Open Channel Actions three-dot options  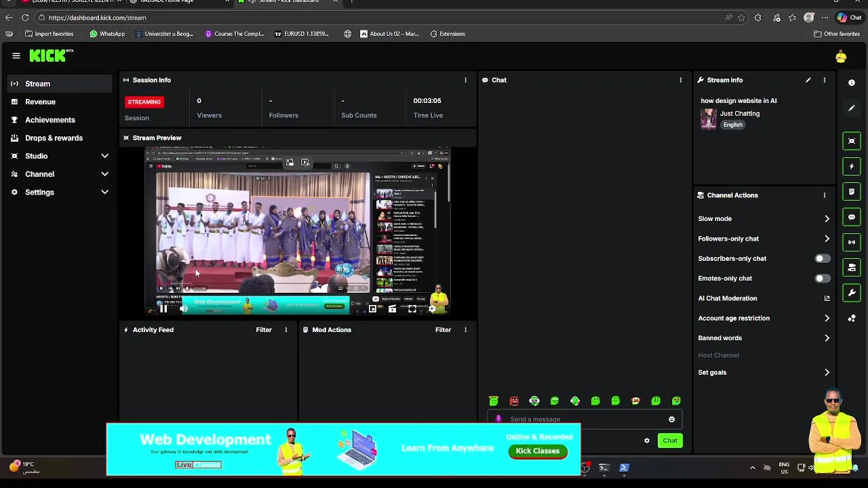click(825, 195)
